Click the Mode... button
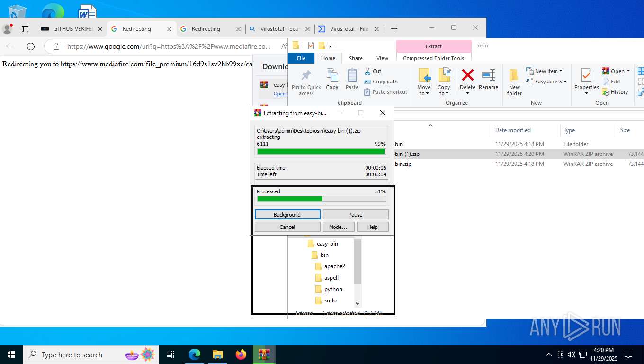644x364 pixels. [x=338, y=227]
